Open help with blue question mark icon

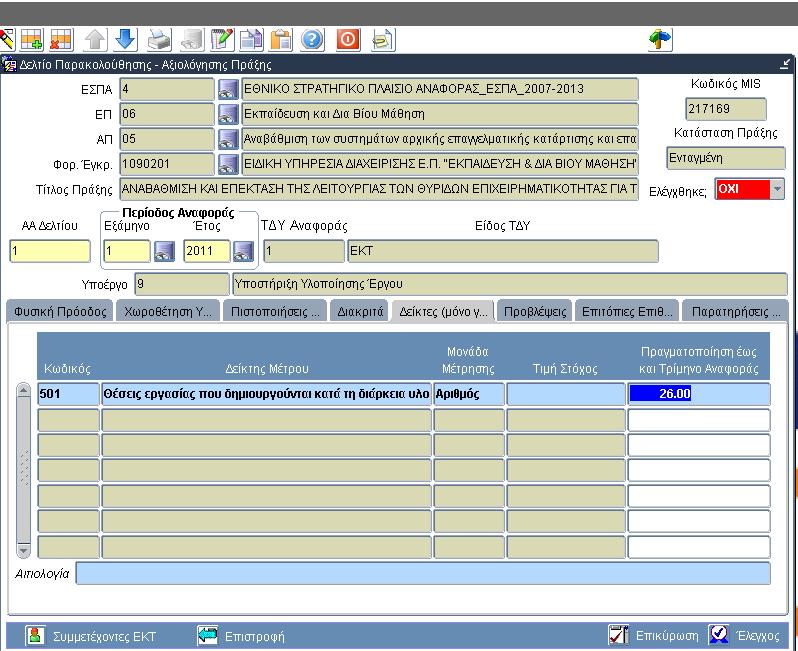coord(312,40)
